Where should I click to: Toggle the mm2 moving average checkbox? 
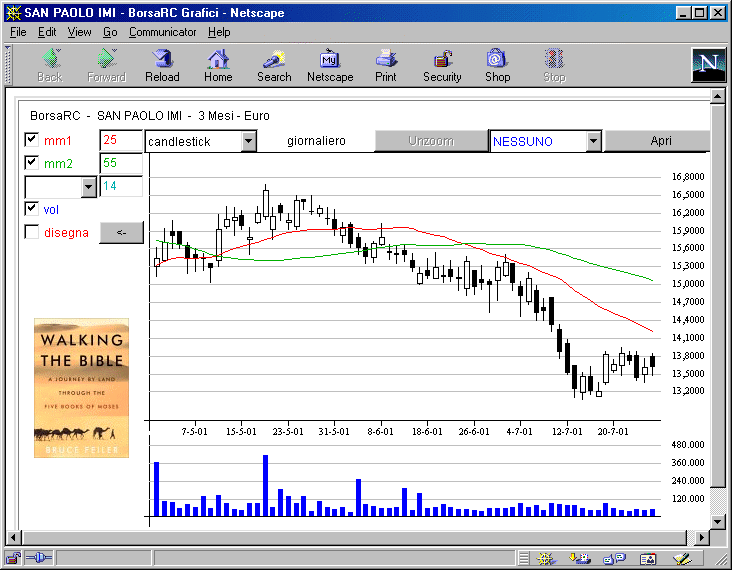pos(31,162)
